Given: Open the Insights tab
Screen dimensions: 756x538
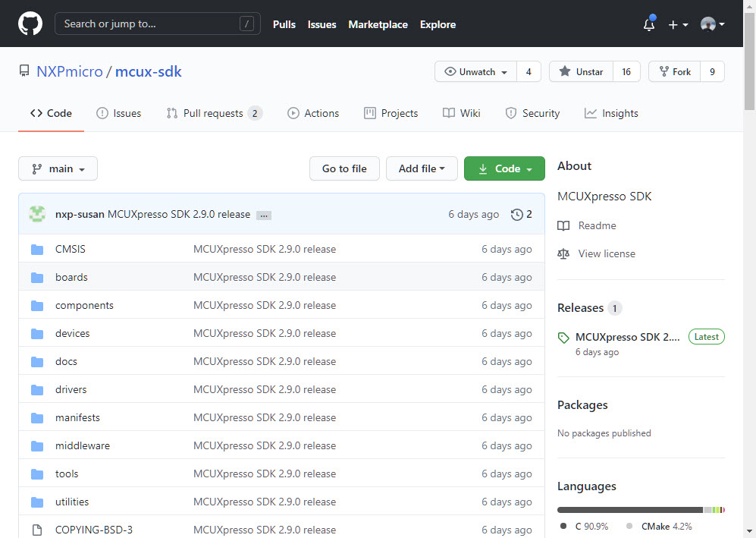Looking at the screenshot, I should click(611, 112).
